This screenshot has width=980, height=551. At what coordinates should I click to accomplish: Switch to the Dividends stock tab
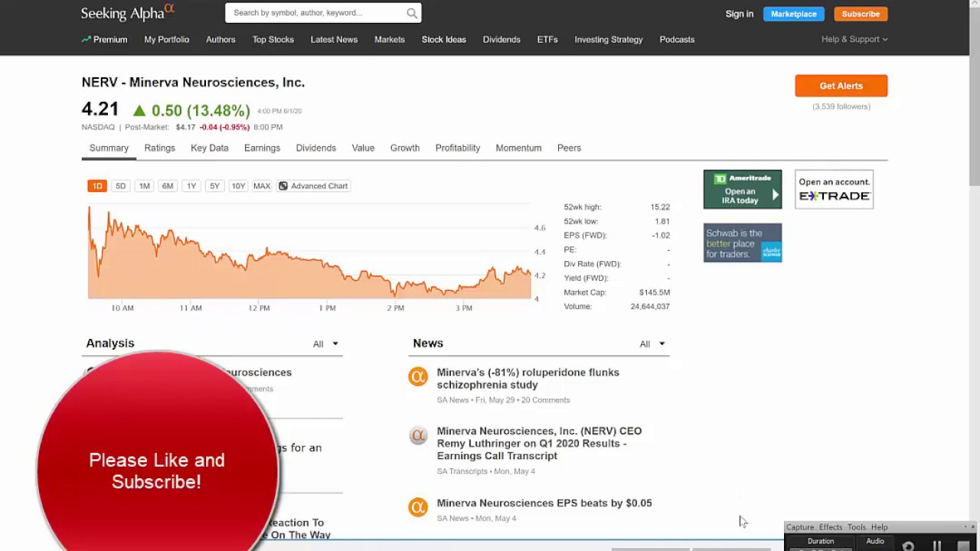tap(316, 148)
